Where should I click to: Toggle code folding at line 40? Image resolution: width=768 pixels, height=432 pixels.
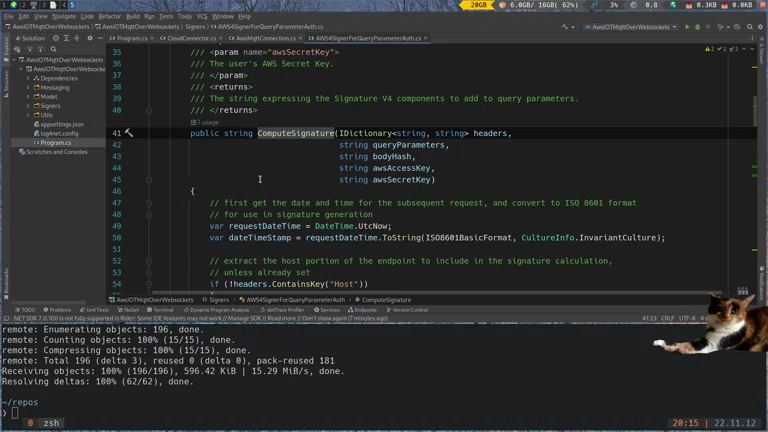pos(148,110)
